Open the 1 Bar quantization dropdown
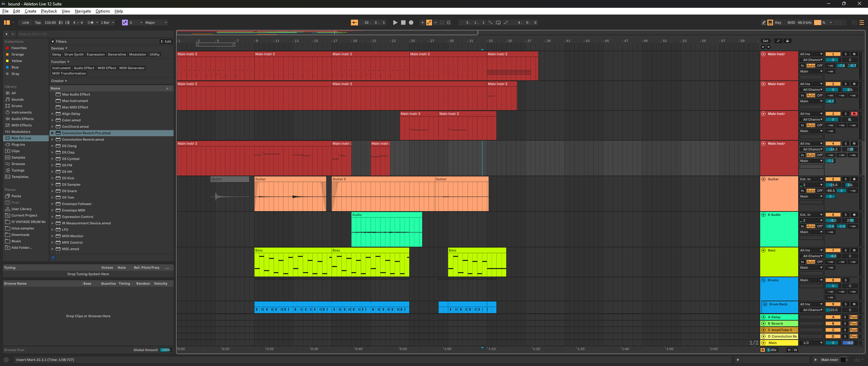The image size is (868, 366). pyautogui.click(x=107, y=23)
